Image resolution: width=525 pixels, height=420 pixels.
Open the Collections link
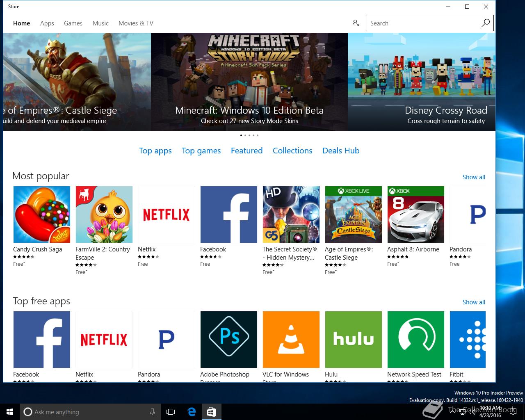pos(292,151)
